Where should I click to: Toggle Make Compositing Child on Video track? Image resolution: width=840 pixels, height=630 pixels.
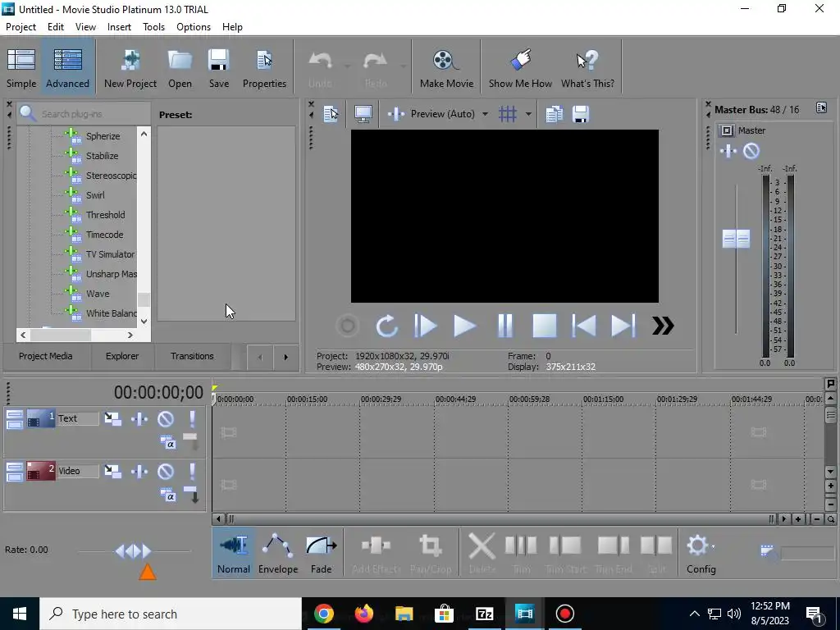click(x=191, y=495)
